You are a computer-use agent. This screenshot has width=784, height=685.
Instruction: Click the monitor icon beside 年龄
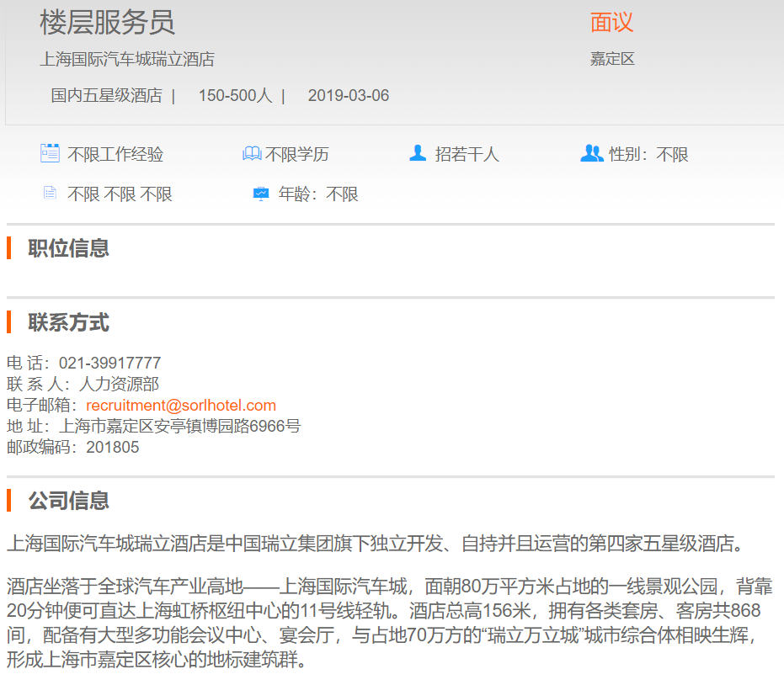coord(261,194)
